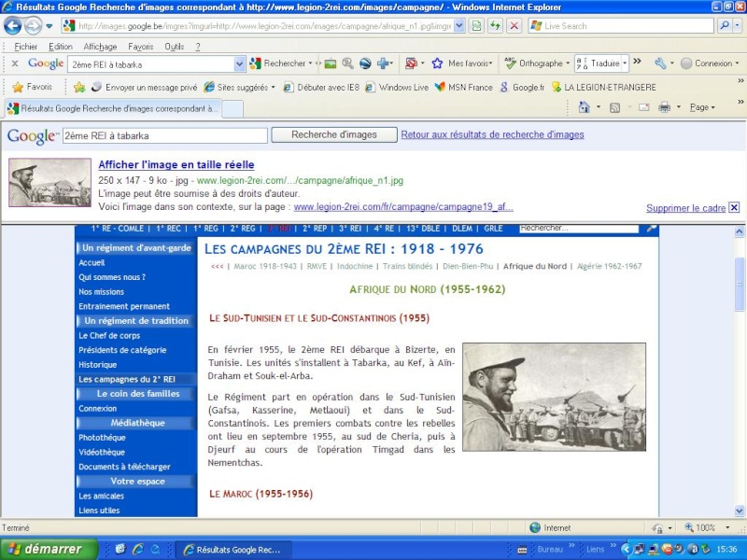Screen dimensions: 747x560
Task: Click the Home icon in the command bar
Action: tap(585, 107)
